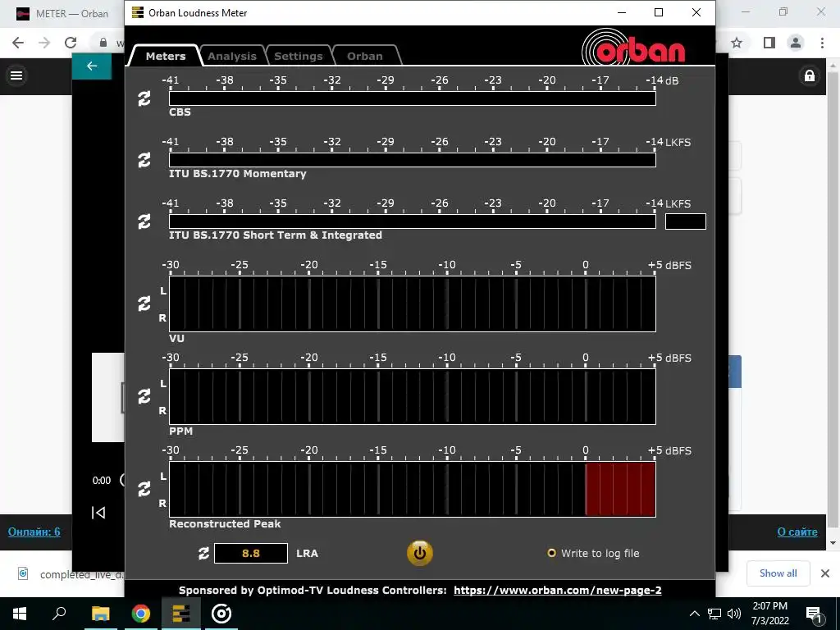This screenshot has height=630, width=840.
Task: Reset the CBS meter with its cycle icon
Action: pos(144,98)
